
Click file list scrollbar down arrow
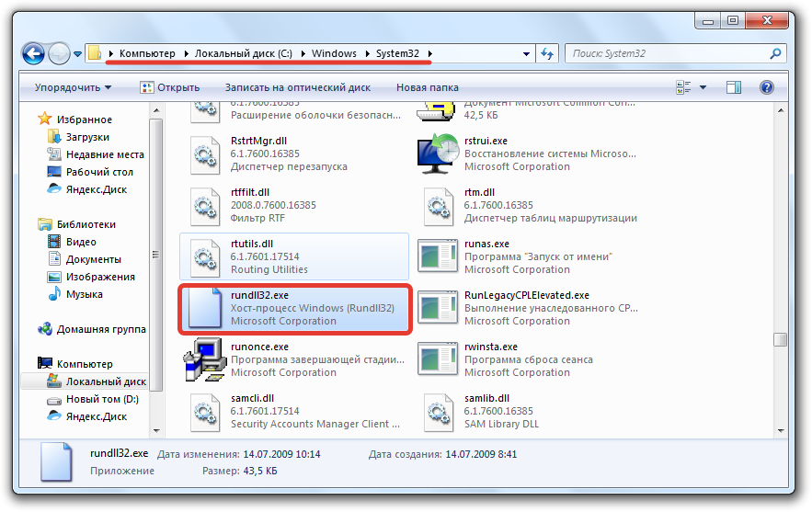click(x=781, y=431)
